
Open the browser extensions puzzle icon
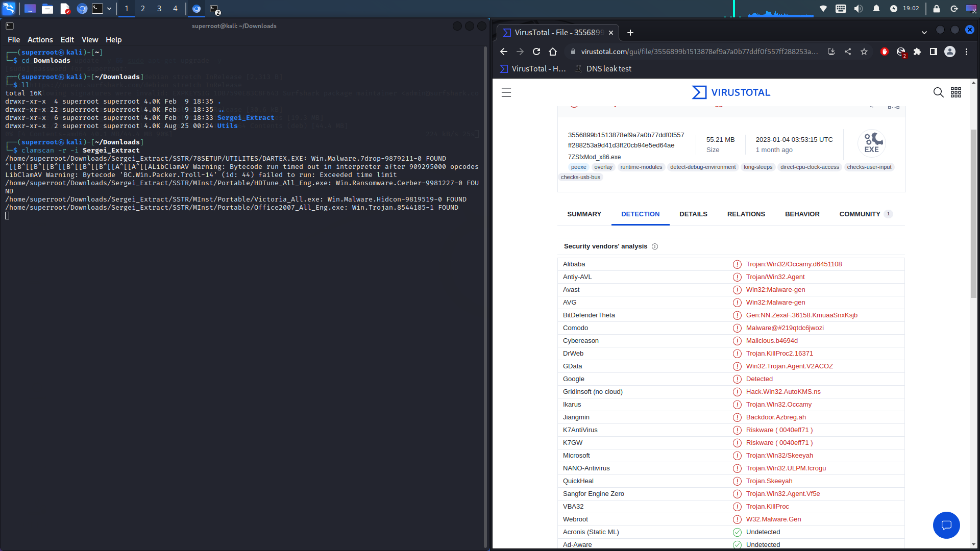tap(917, 52)
